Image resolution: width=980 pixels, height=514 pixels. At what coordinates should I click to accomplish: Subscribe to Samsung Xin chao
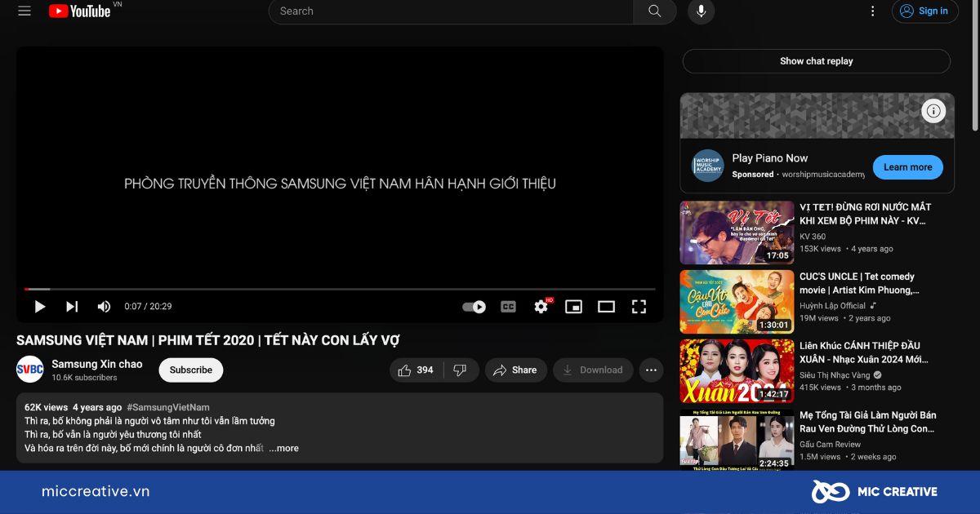[191, 370]
